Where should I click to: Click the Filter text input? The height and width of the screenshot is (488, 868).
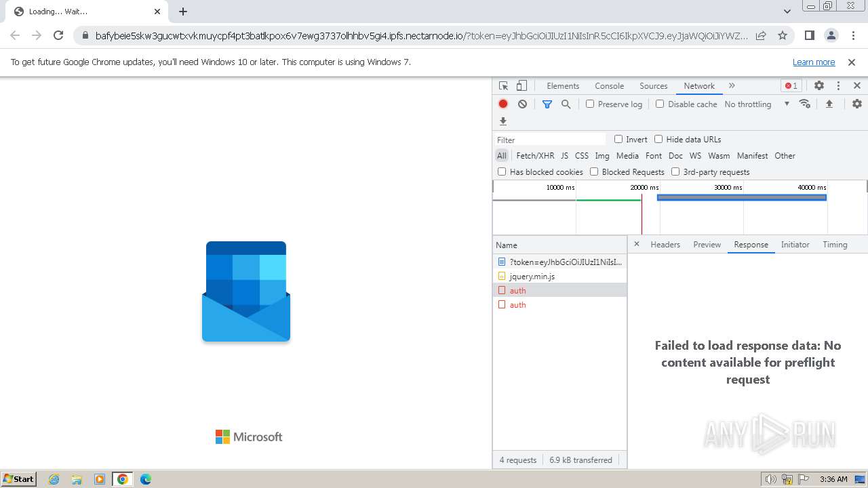pyautogui.click(x=550, y=140)
